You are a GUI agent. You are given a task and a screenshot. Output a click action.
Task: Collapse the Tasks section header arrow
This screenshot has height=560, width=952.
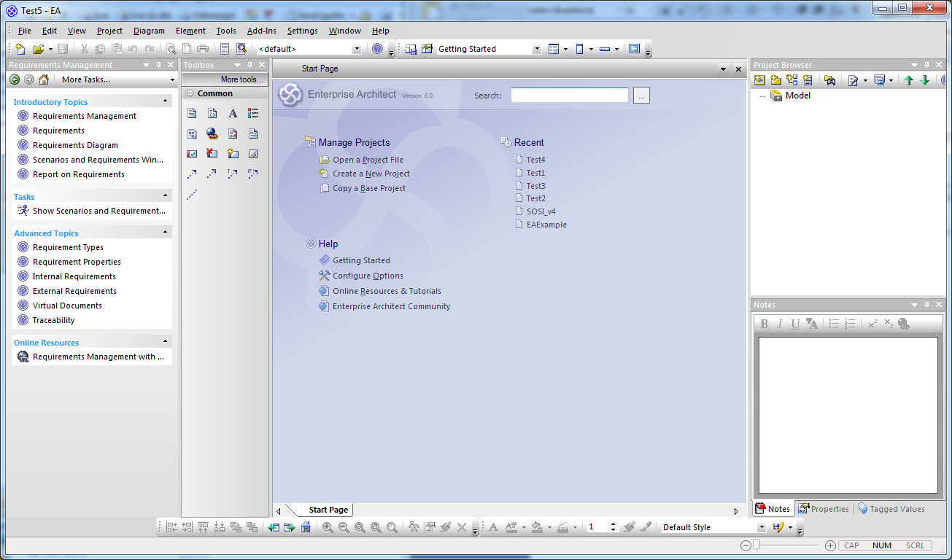tap(165, 196)
